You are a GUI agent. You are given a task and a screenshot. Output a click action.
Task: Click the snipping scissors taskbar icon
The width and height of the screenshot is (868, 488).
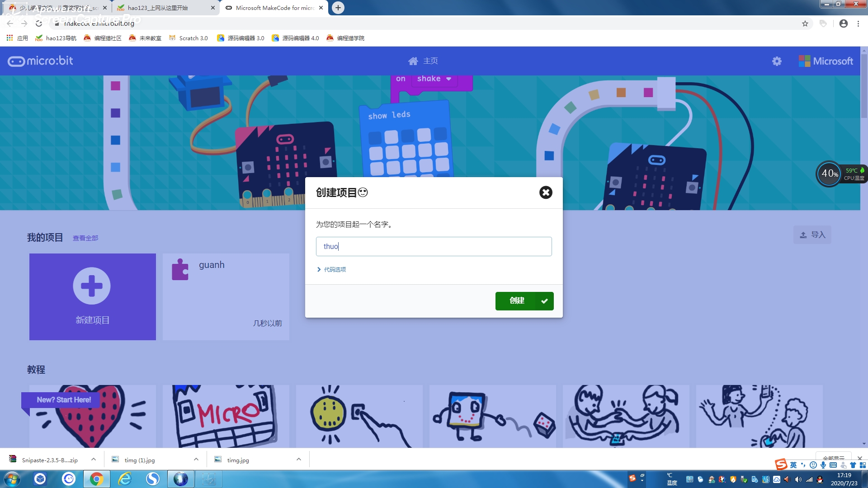tap(209, 479)
